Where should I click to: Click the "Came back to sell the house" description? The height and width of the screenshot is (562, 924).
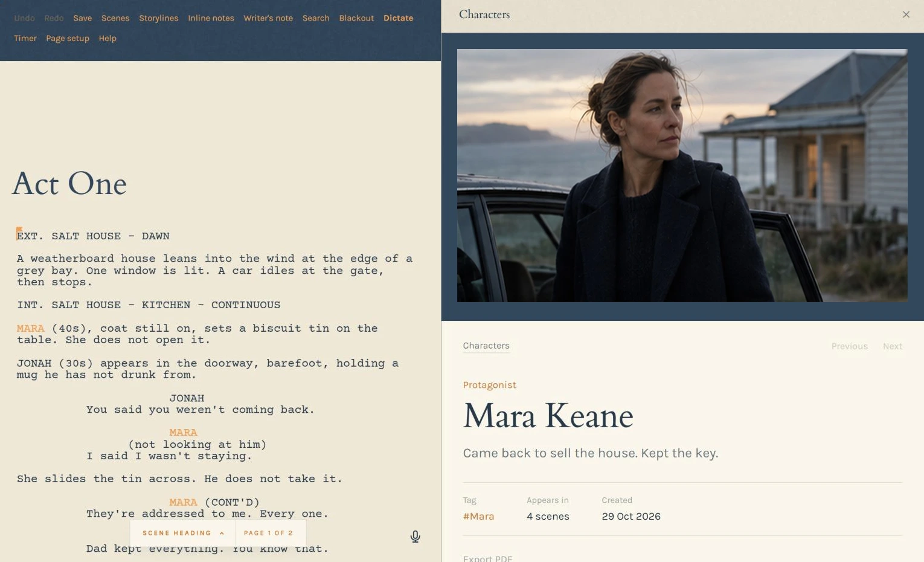591,453
